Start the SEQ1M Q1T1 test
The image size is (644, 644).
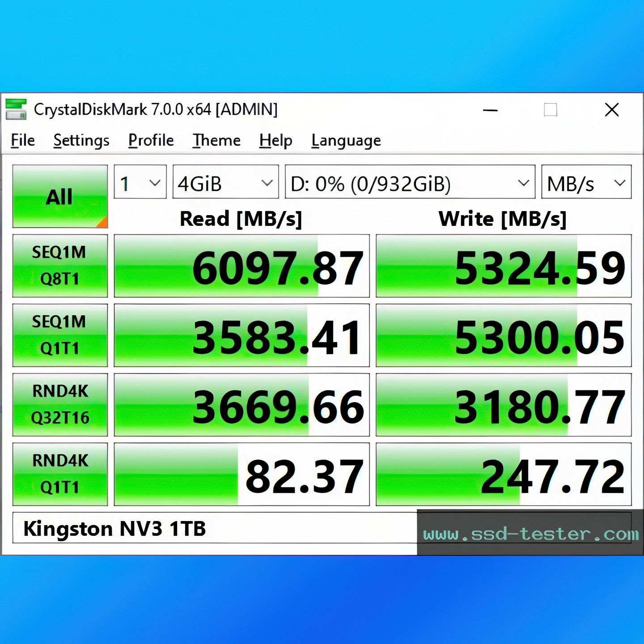point(60,335)
